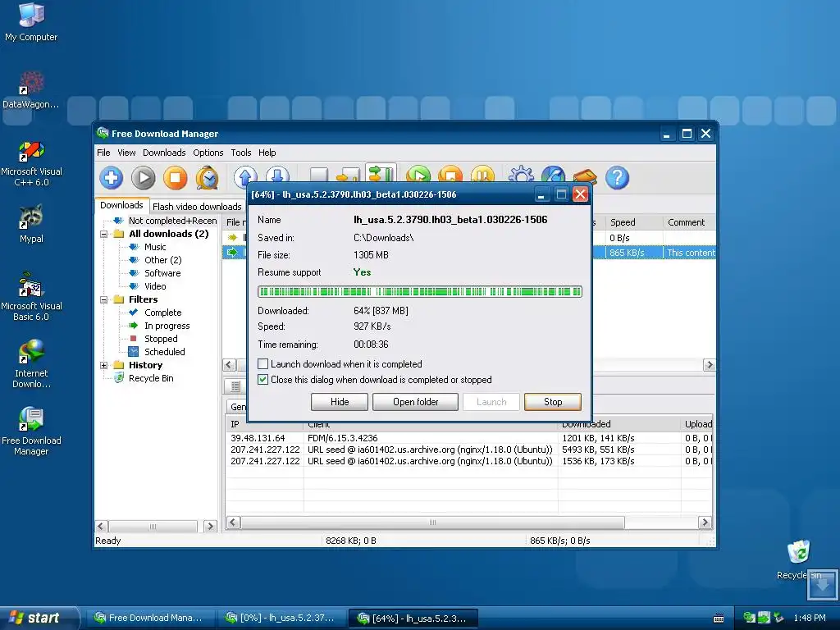Click the book icon in the toolbar
The width and height of the screenshot is (840, 630).
(x=585, y=176)
